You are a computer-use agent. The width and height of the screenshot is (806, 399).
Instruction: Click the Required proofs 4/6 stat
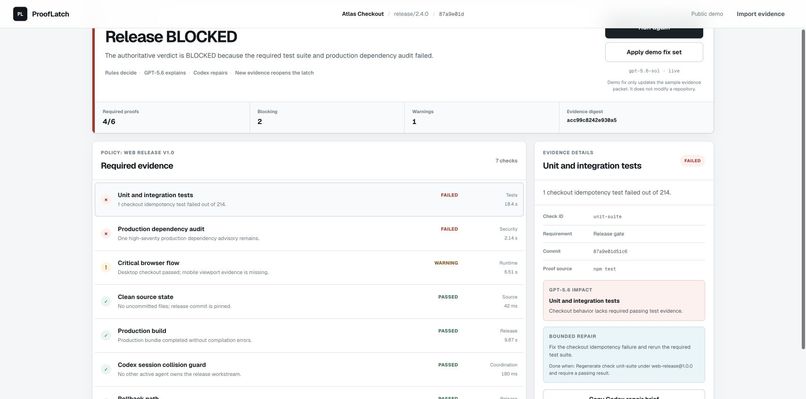tap(172, 117)
